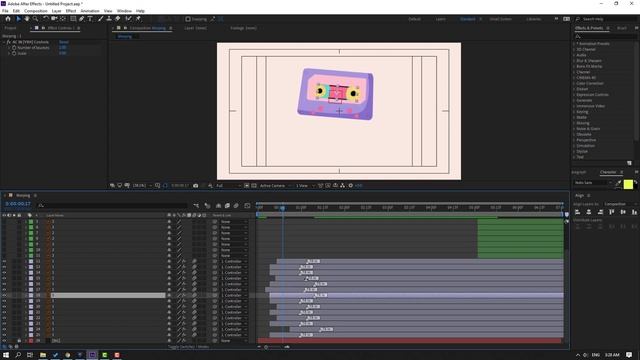The width and height of the screenshot is (640, 360).
Task: Toggle the eye visibility of layer 12
Action: 4,261
